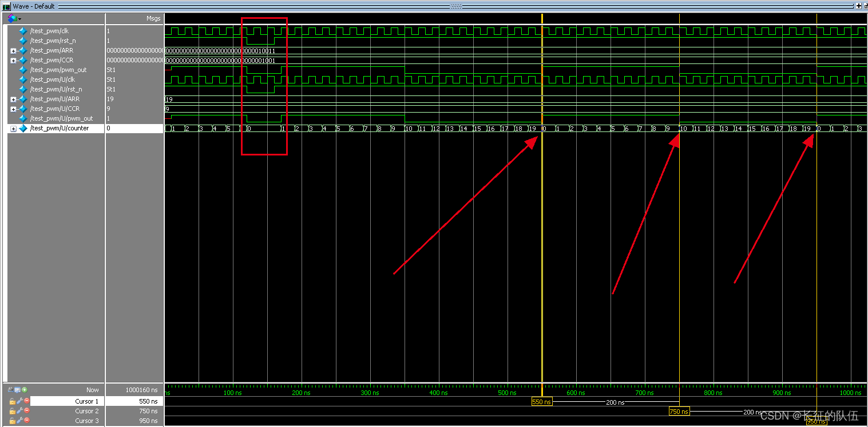Lock Cursor 3 using its padlock icon

click(13, 421)
